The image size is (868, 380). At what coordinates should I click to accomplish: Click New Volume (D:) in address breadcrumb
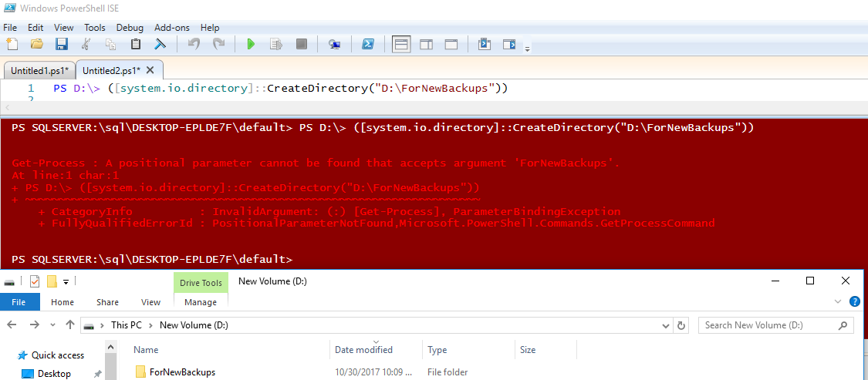(194, 325)
